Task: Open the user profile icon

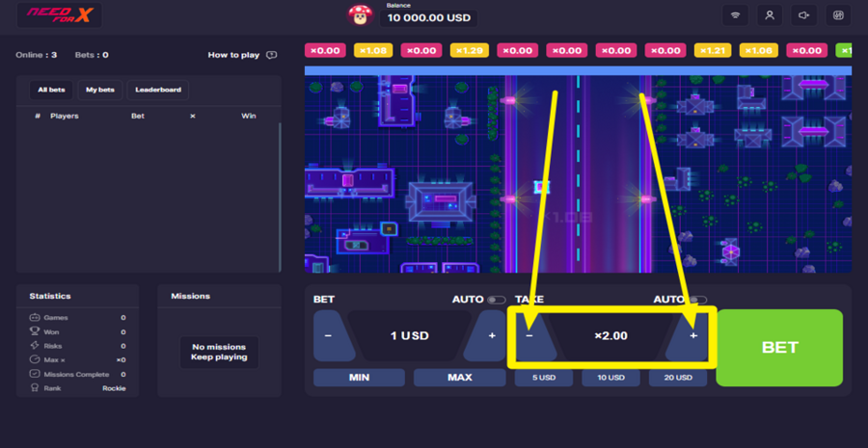Action: [x=770, y=15]
